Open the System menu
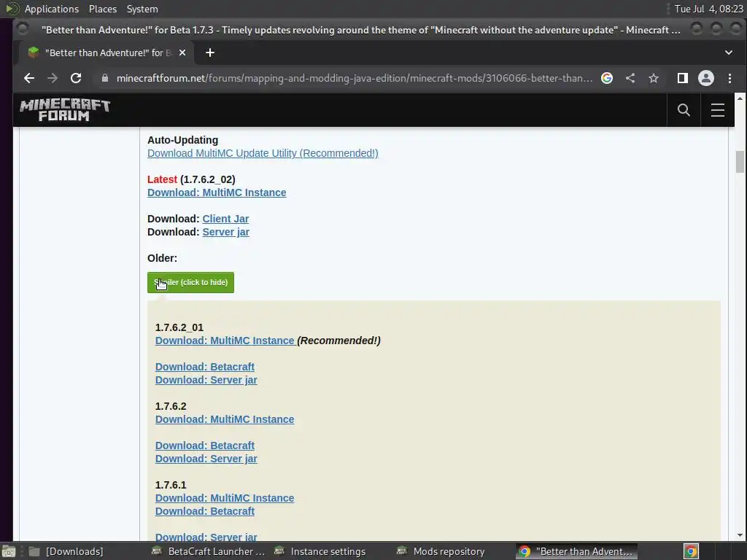The height and width of the screenshot is (560, 747). point(142,9)
